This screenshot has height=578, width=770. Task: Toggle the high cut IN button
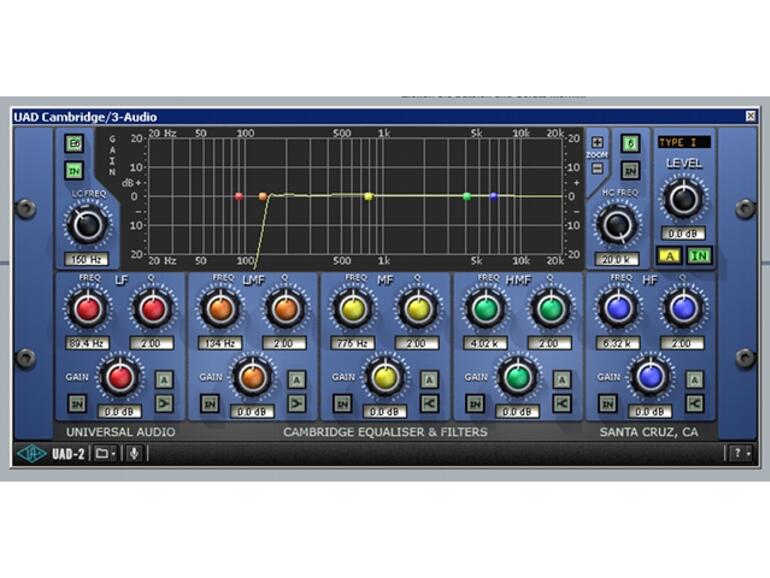pos(631,170)
